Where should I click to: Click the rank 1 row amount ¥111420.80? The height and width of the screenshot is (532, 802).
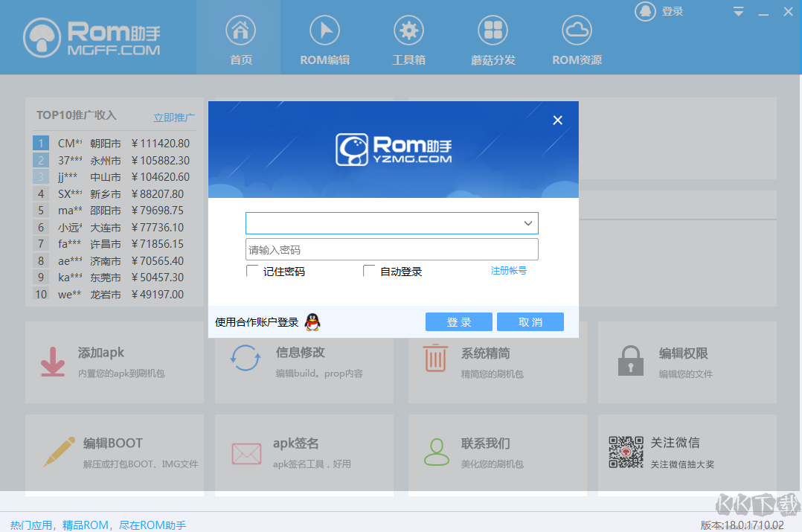(161, 144)
